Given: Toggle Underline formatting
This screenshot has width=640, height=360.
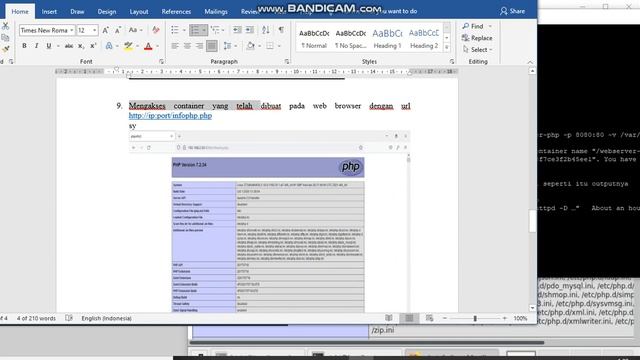Looking at the screenshot, I should pyautogui.click(x=49, y=46).
